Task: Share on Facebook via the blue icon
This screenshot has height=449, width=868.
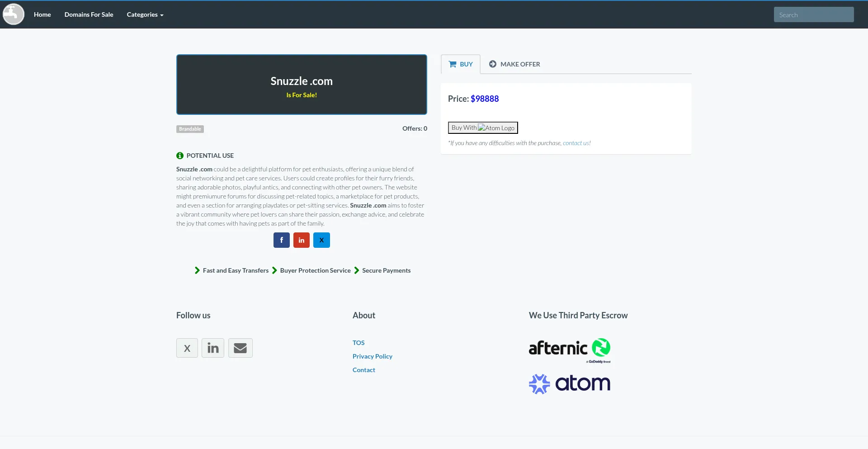Action: pos(281,240)
